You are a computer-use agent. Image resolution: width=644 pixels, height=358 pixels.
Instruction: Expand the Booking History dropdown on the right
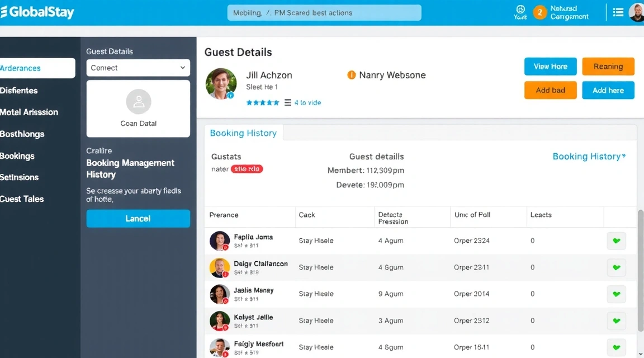tap(589, 157)
